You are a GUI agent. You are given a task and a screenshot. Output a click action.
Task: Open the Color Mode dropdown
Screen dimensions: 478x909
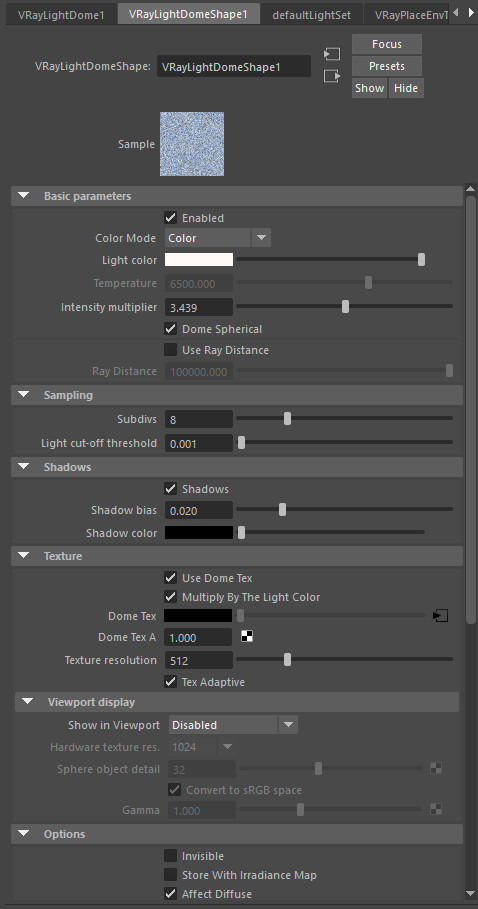coord(217,238)
